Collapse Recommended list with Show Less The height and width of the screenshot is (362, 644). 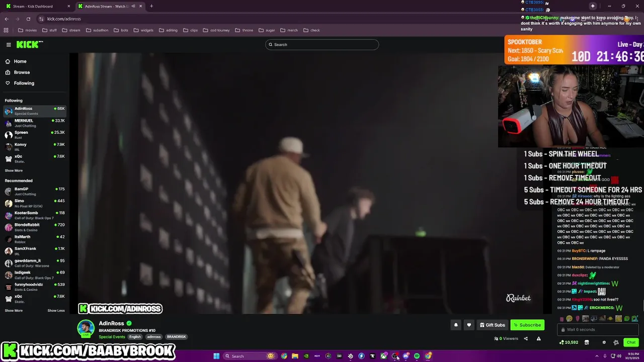(x=56, y=310)
